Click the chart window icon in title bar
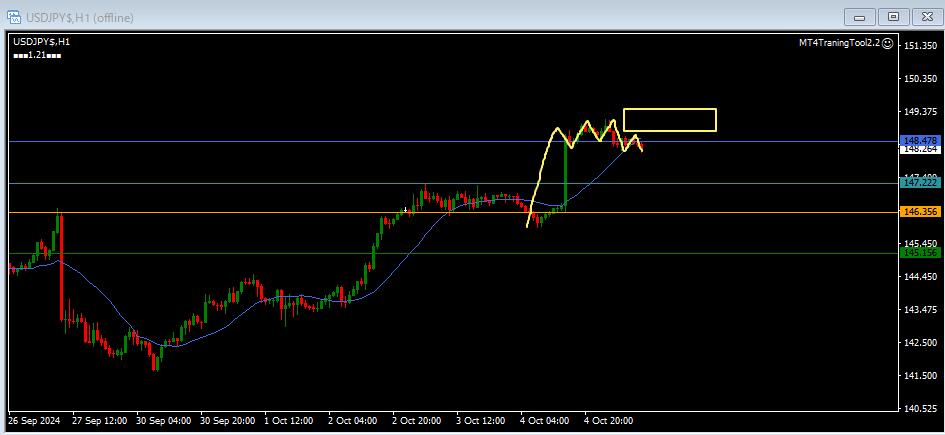This screenshot has height=435, width=945. point(14,17)
